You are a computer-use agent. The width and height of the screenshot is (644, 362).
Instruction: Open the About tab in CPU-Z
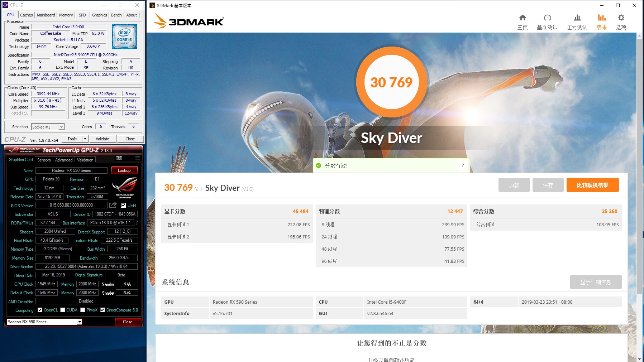[132, 15]
